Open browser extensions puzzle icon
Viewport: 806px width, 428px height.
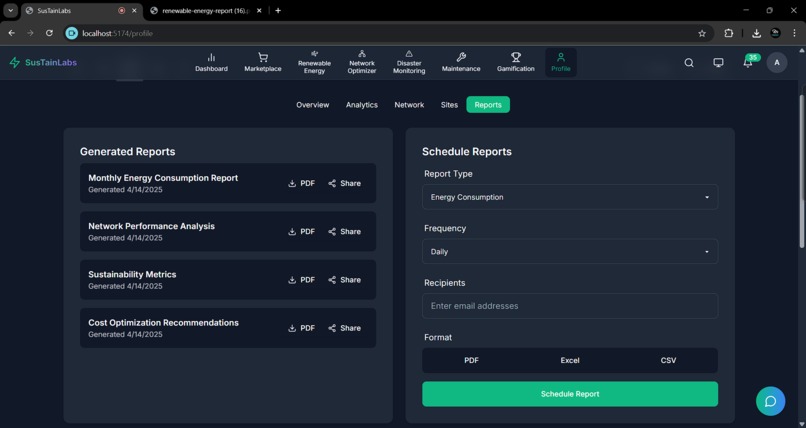tap(728, 33)
